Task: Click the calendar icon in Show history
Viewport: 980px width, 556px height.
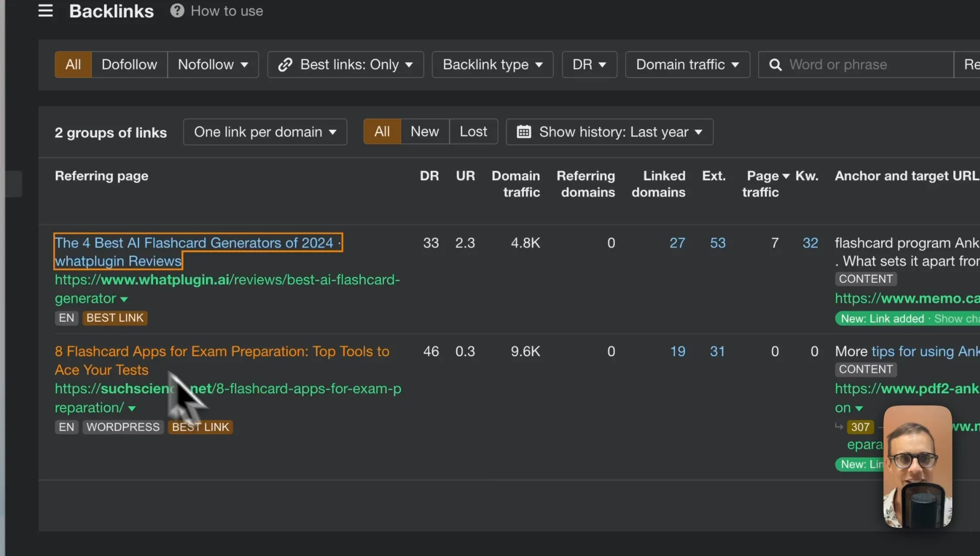Action: coord(523,132)
